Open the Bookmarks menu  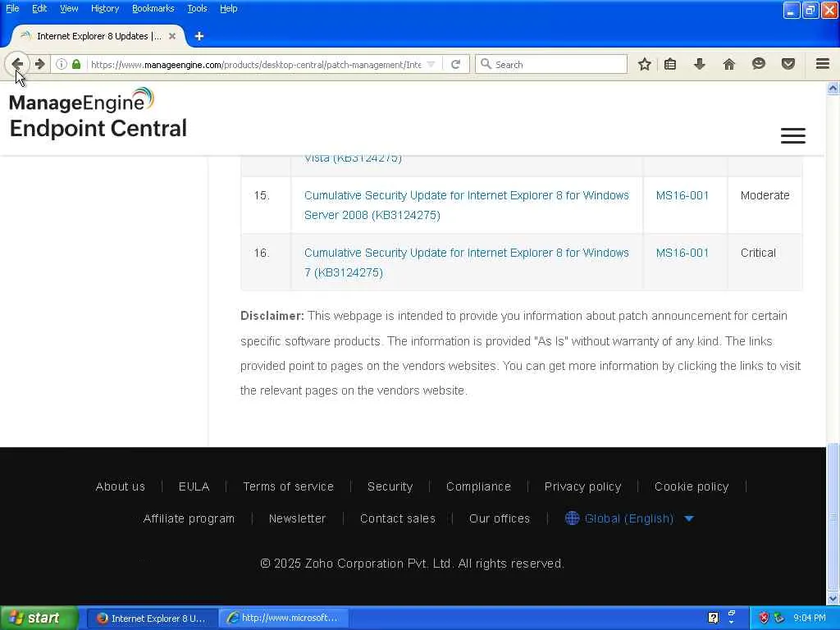tap(153, 8)
